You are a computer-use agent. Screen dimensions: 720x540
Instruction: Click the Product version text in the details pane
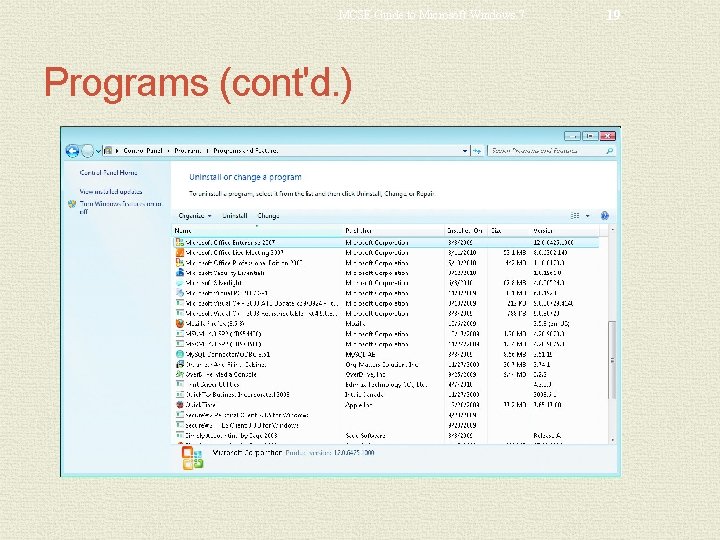330,453
